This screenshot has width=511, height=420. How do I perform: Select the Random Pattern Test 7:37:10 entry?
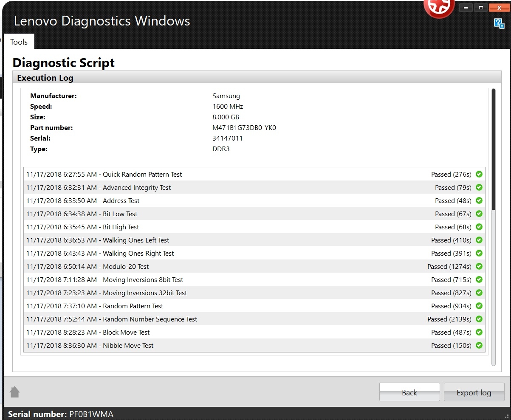pos(254,306)
